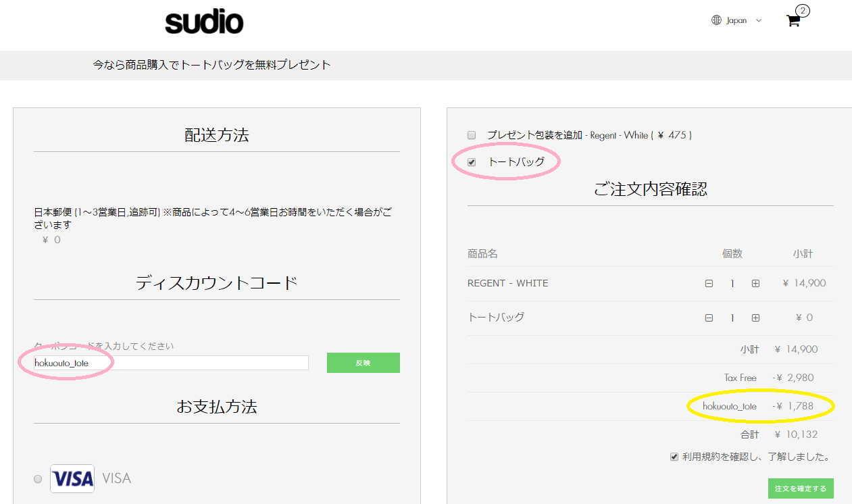Click the 配送方法 heading
852x504 pixels.
click(217, 135)
